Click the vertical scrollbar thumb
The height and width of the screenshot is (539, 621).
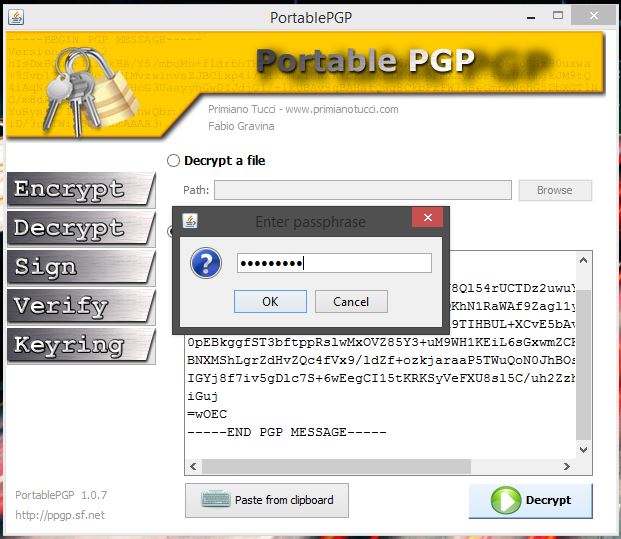583,364
